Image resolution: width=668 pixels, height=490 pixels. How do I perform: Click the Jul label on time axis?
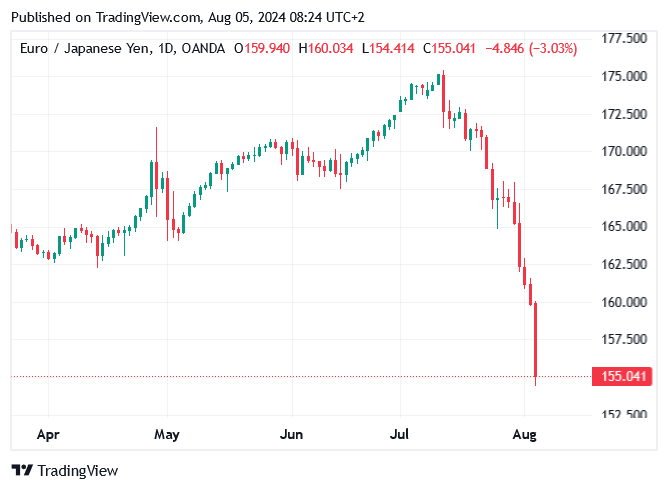tap(401, 435)
